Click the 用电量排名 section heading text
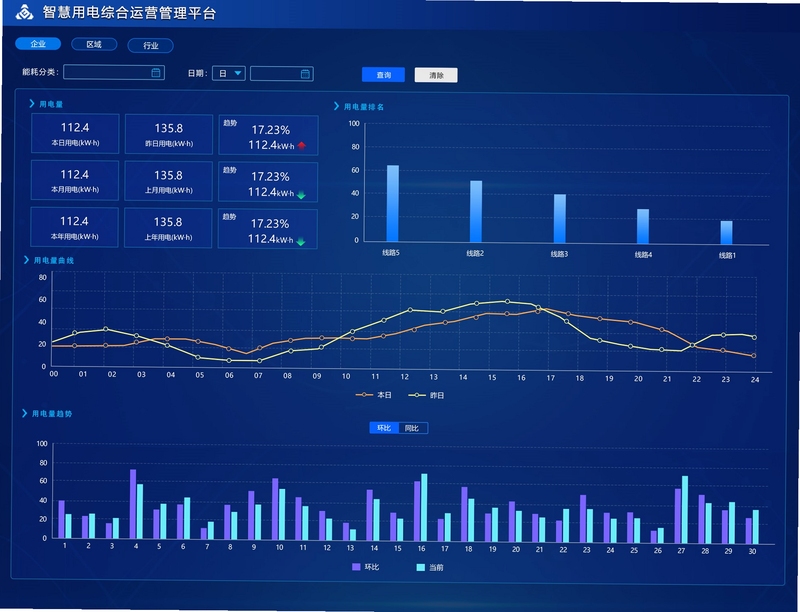 coord(364,107)
